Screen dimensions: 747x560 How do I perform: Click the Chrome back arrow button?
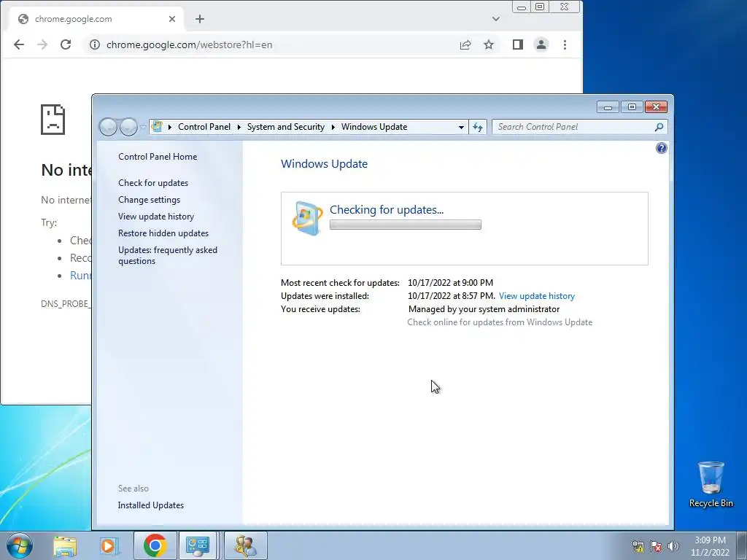(18, 44)
